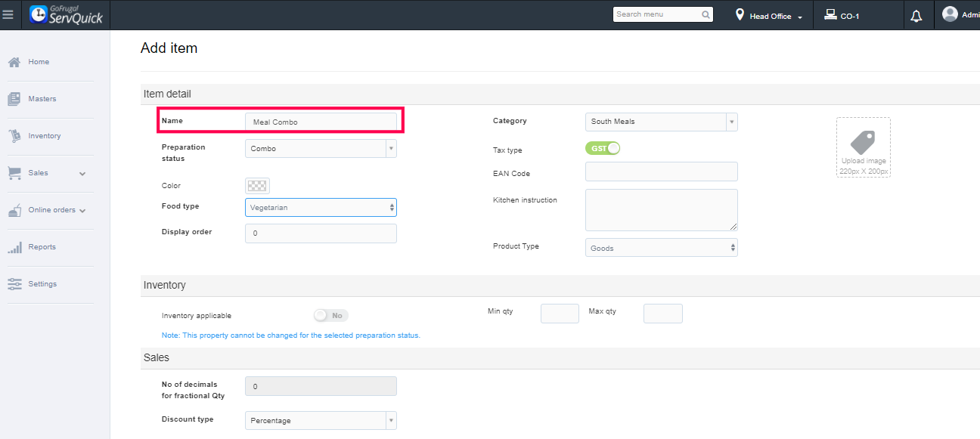Click the Inventory trolley icon

pyautogui.click(x=14, y=136)
